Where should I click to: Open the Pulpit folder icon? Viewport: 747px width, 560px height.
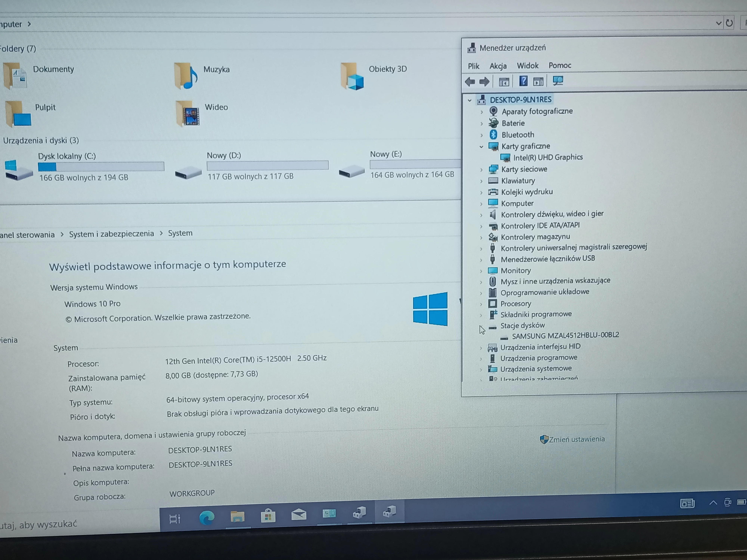click(x=18, y=114)
